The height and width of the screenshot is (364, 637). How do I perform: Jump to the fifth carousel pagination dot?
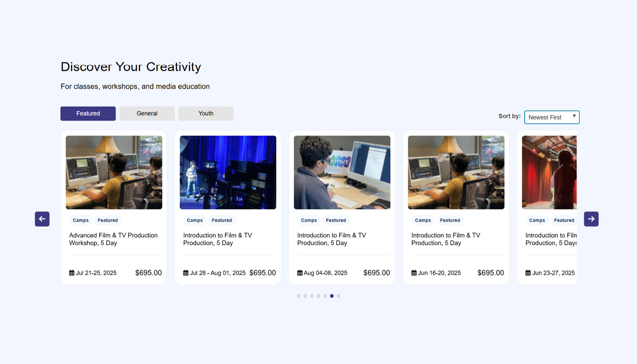(x=325, y=296)
